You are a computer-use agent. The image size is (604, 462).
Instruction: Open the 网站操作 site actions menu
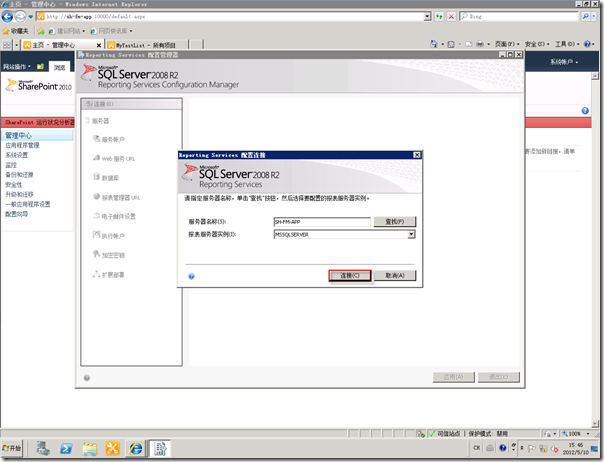tap(17, 67)
